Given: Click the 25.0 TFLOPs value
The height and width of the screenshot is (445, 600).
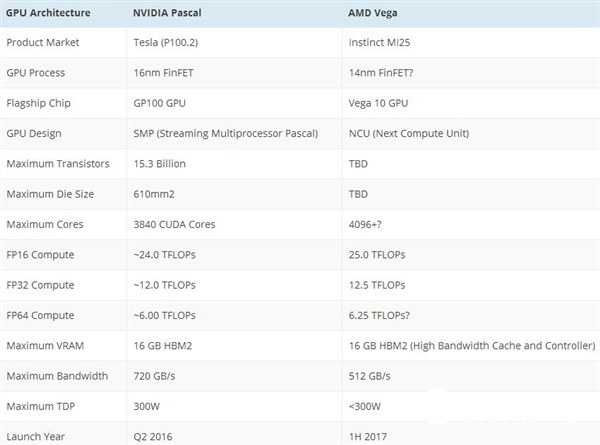Looking at the screenshot, I should click(x=377, y=255).
